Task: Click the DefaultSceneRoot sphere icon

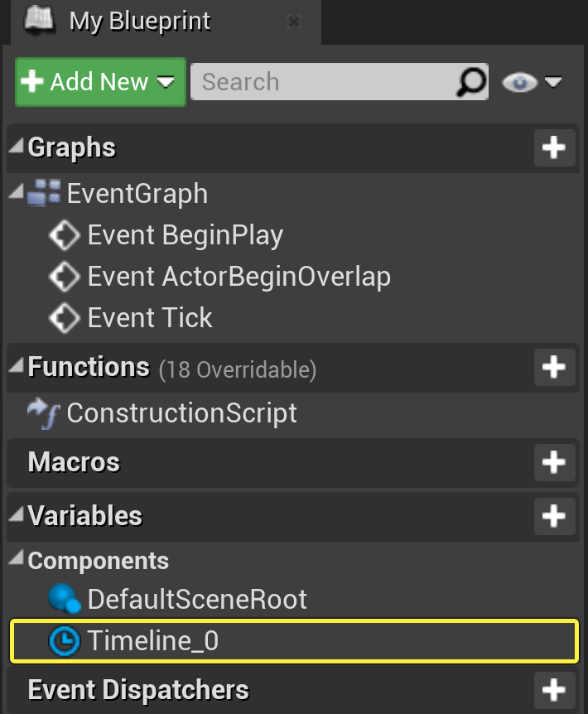Action: [65, 599]
